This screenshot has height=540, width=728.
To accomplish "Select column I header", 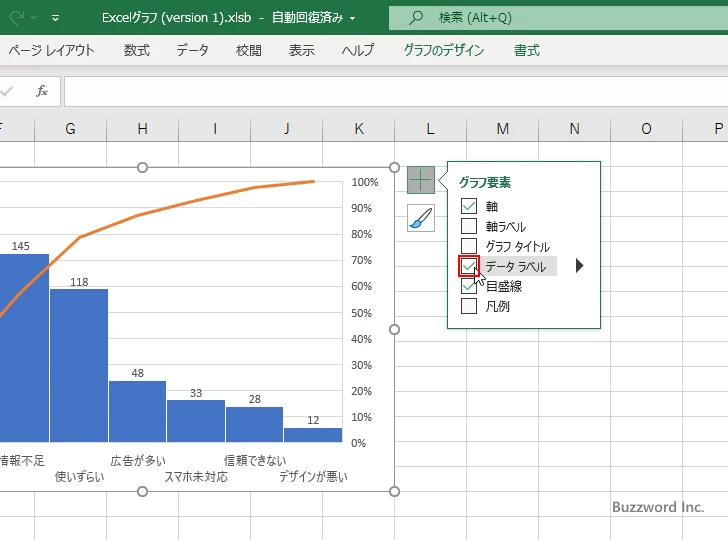I will click(214, 129).
